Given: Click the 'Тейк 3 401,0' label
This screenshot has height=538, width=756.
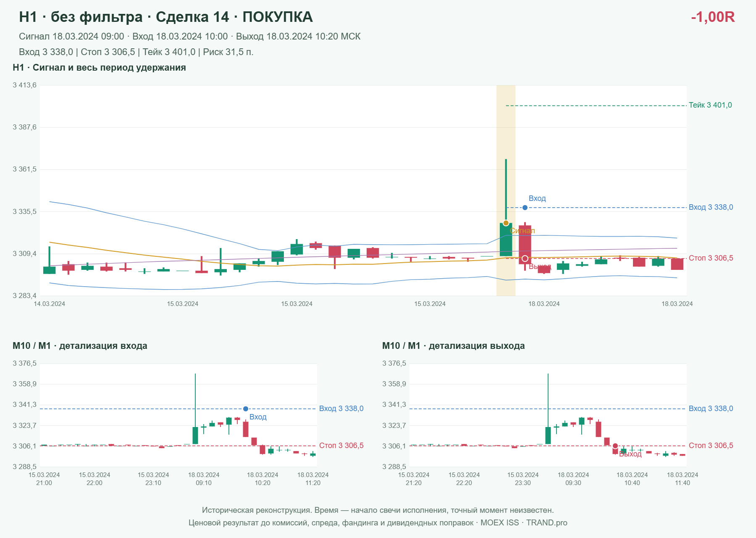Looking at the screenshot, I should 710,105.
